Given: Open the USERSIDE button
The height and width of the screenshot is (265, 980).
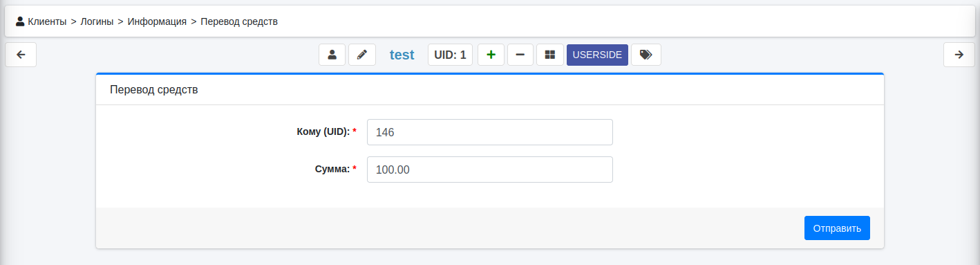Looking at the screenshot, I should [597, 55].
